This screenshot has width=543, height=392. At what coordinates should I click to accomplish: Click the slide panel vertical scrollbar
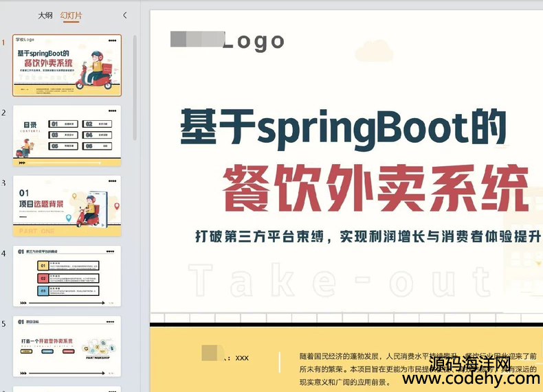click(x=134, y=82)
